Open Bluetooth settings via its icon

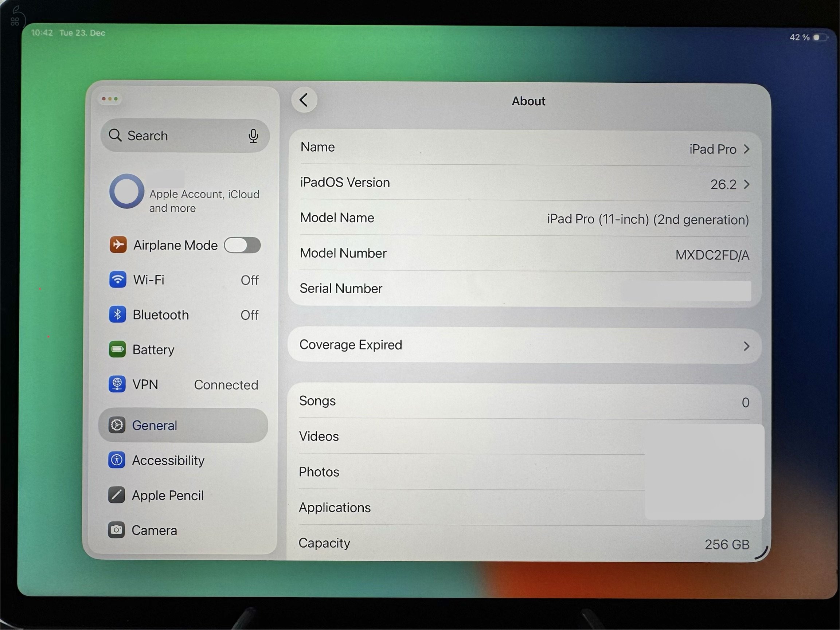(x=118, y=314)
